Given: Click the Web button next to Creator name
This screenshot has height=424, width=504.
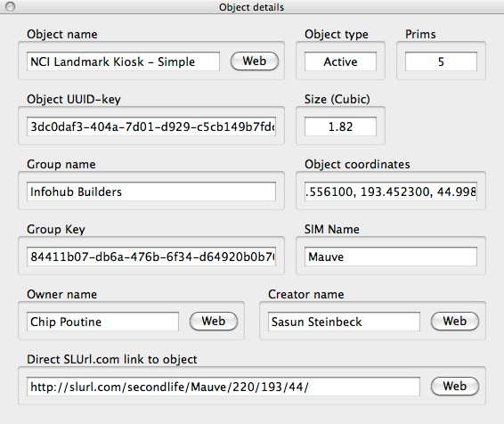Looking at the screenshot, I should pyautogui.click(x=454, y=322).
